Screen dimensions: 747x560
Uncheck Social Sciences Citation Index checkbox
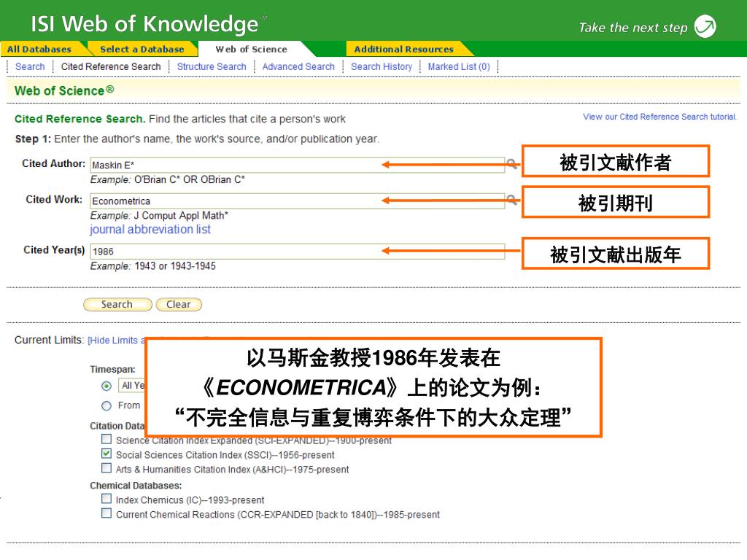[x=107, y=454]
